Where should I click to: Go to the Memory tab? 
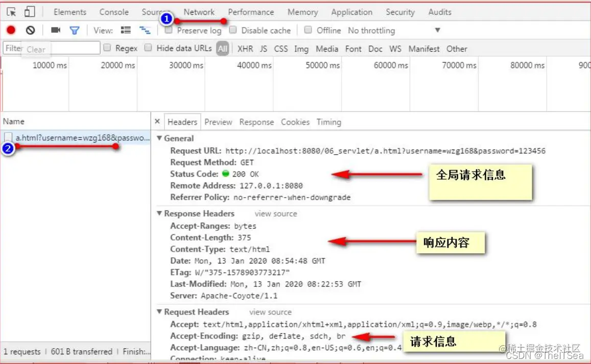click(x=303, y=12)
